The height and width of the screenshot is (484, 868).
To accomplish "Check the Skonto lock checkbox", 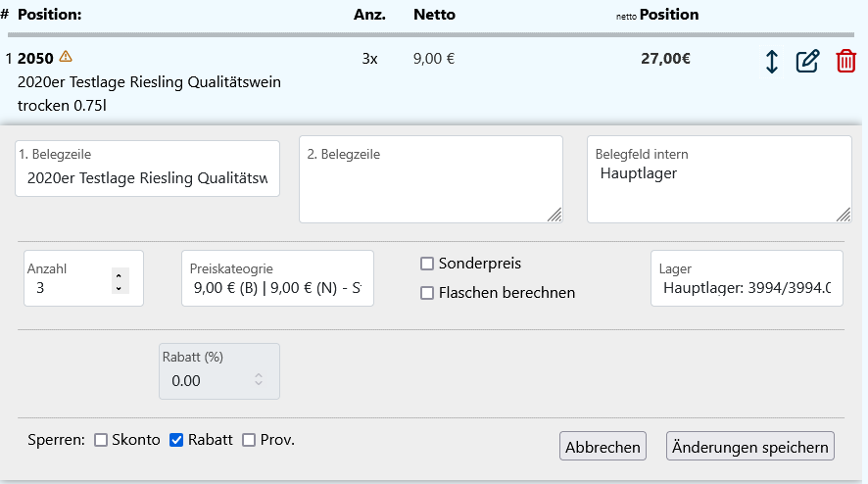I will click(101, 441).
